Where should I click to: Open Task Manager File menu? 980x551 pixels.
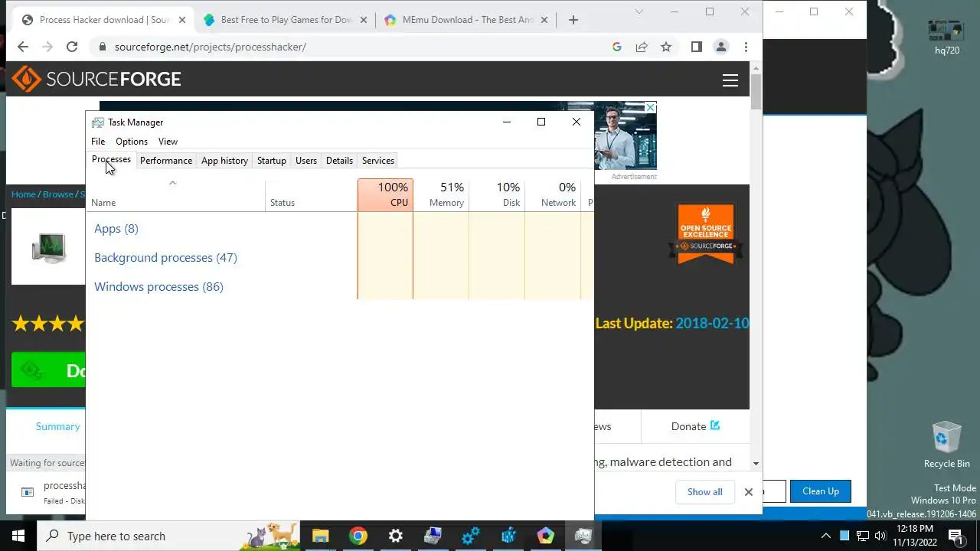click(x=98, y=142)
